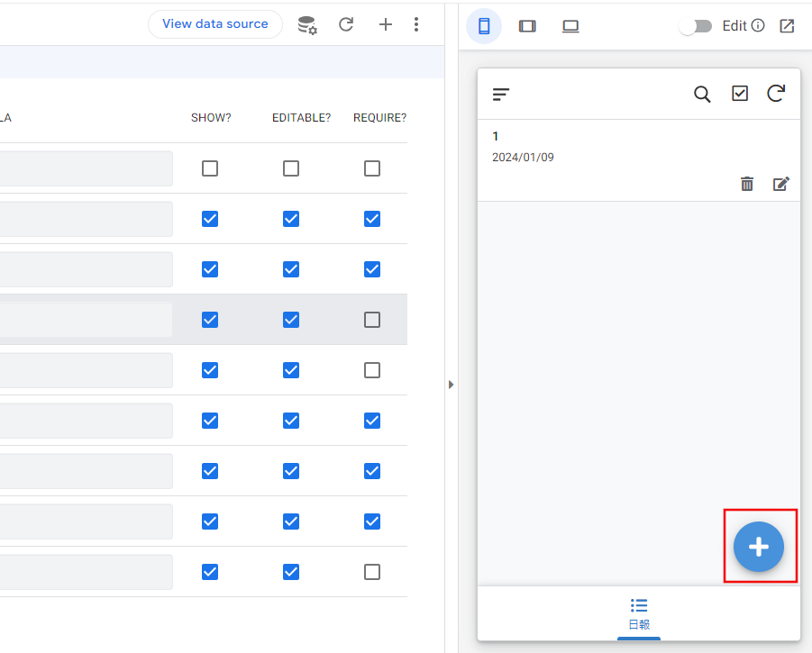812x653 pixels.
Task: Uncheck SHOW? for the second row
Action: (x=210, y=219)
